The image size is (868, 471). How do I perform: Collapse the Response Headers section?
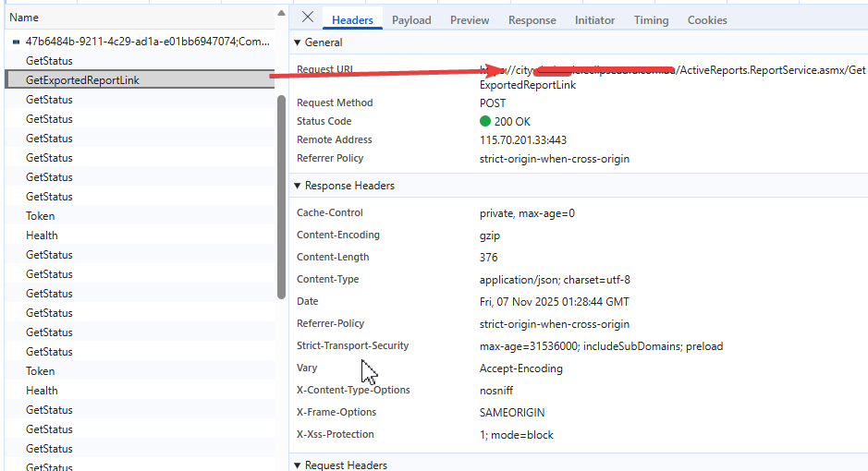tap(298, 186)
